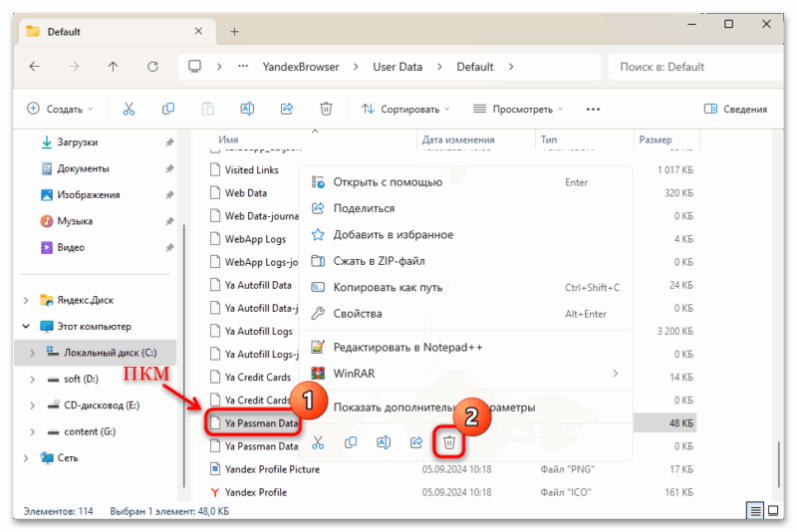Click the Copy icon in the toolbar
The width and height of the screenshot is (797, 532).
tap(168, 109)
